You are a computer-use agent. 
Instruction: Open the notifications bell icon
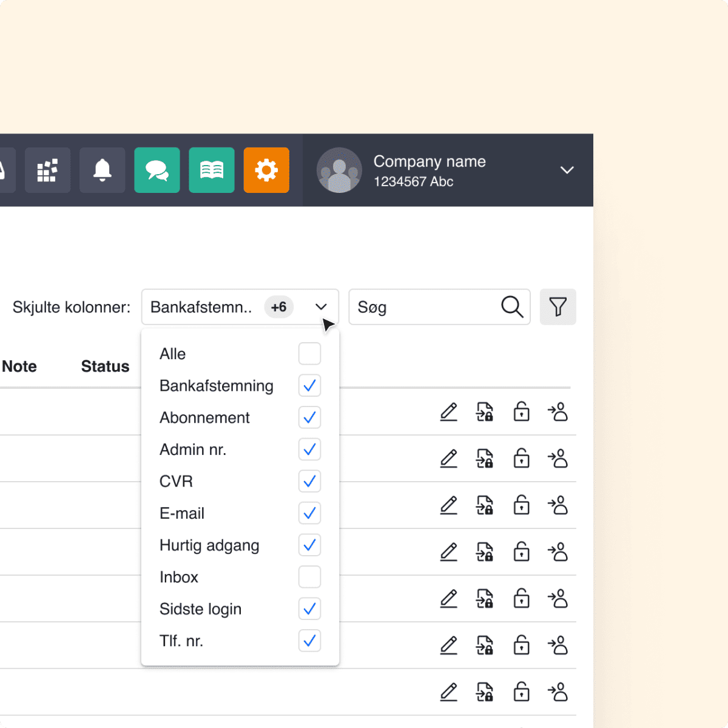[x=102, y=170]
